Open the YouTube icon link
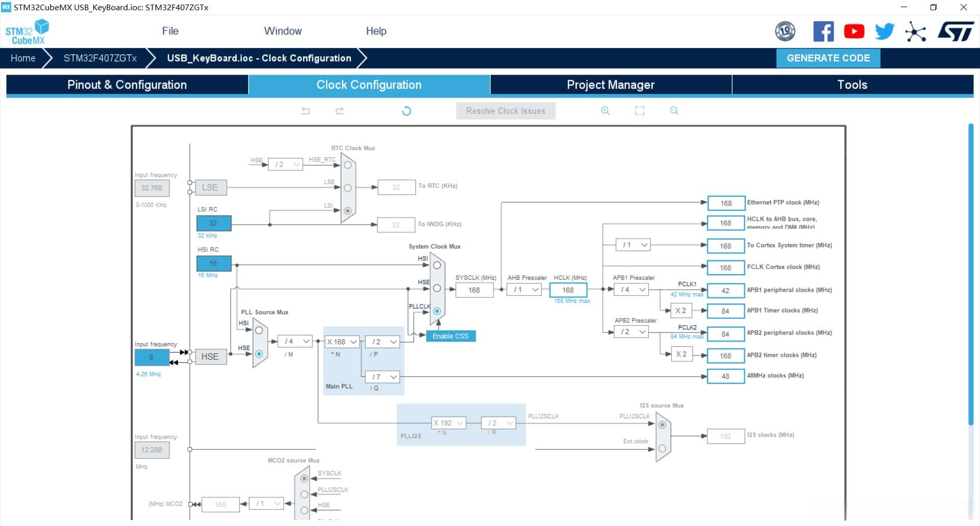The width and height of the screenshot is (980, 526). click(x=854, y=32)
